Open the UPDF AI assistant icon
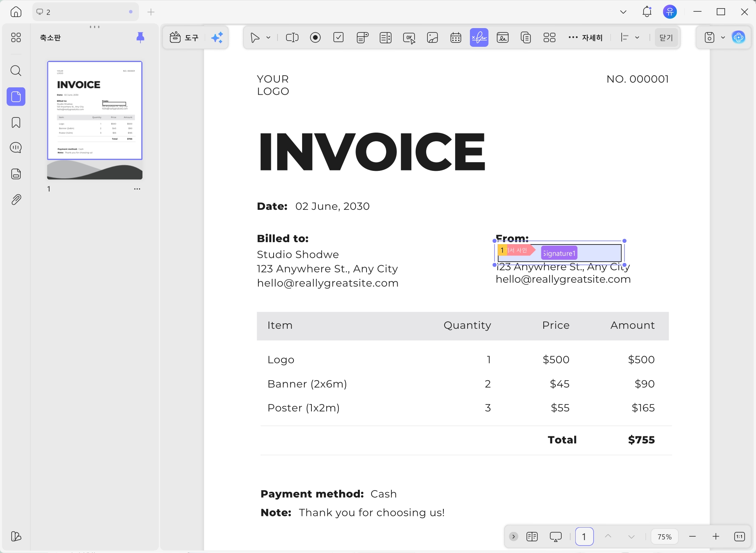 tap(739, 38)
